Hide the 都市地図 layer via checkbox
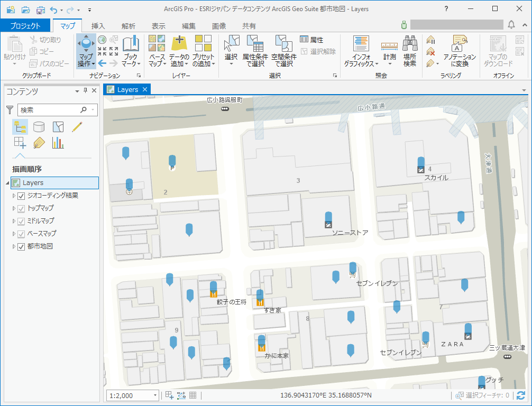This screenshot has width=532, height=406. tap(22, 246)
